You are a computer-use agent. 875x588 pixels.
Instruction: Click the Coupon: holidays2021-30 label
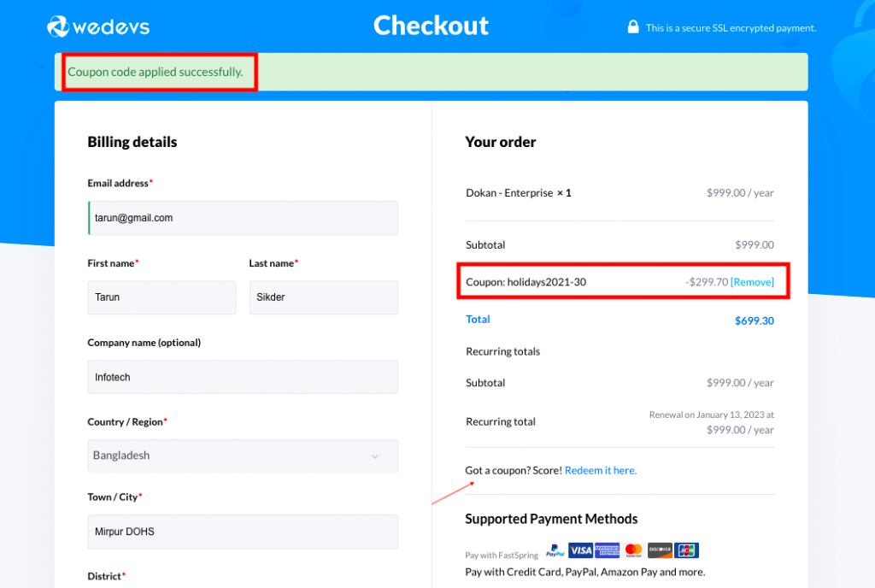(526, 282)
